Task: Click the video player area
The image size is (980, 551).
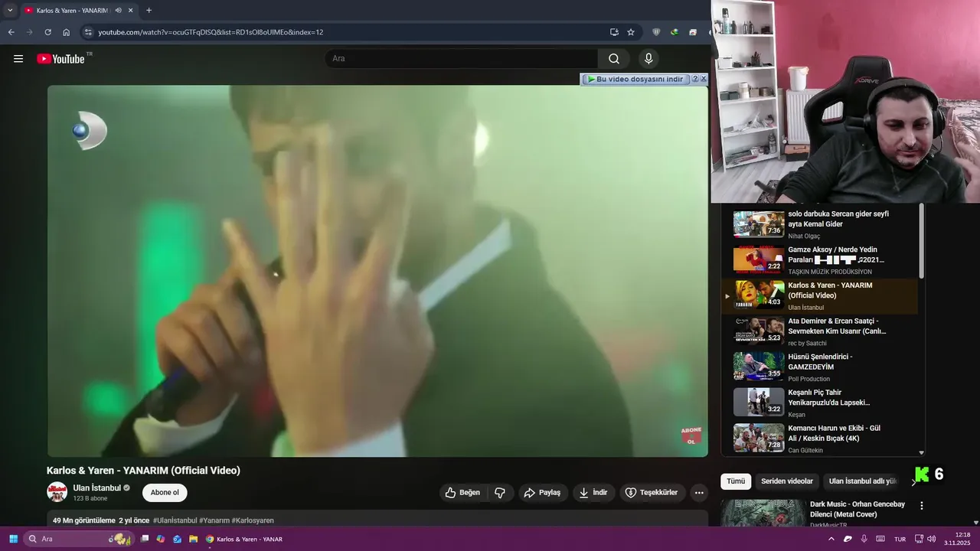Action: (x=377, y=271)
